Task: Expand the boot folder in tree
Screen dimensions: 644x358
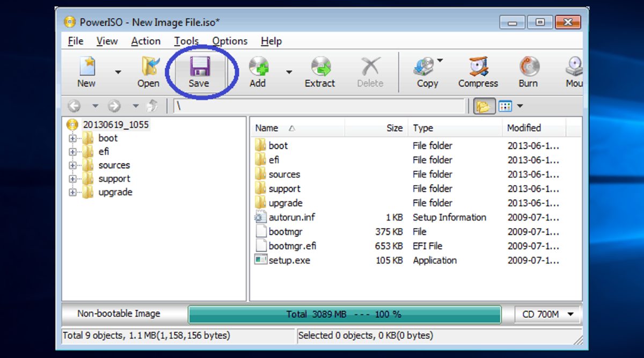Action: tap(72, 138)
